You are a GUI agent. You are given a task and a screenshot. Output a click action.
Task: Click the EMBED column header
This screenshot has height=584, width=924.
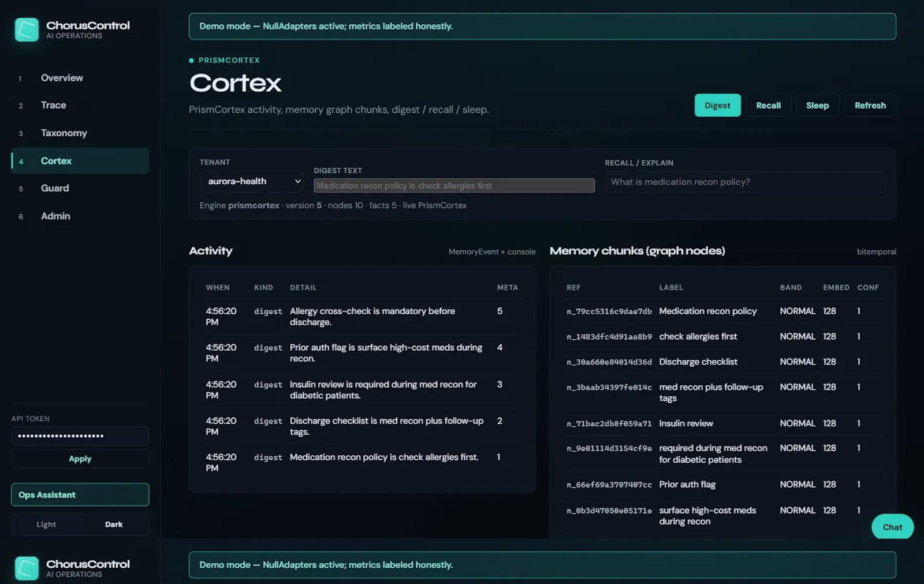click(x=836, y=288)
